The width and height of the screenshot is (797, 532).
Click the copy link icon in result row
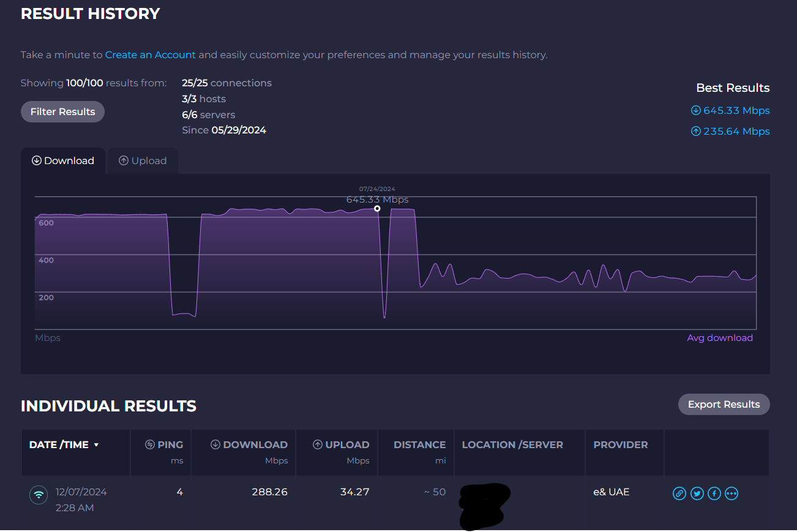679,493
